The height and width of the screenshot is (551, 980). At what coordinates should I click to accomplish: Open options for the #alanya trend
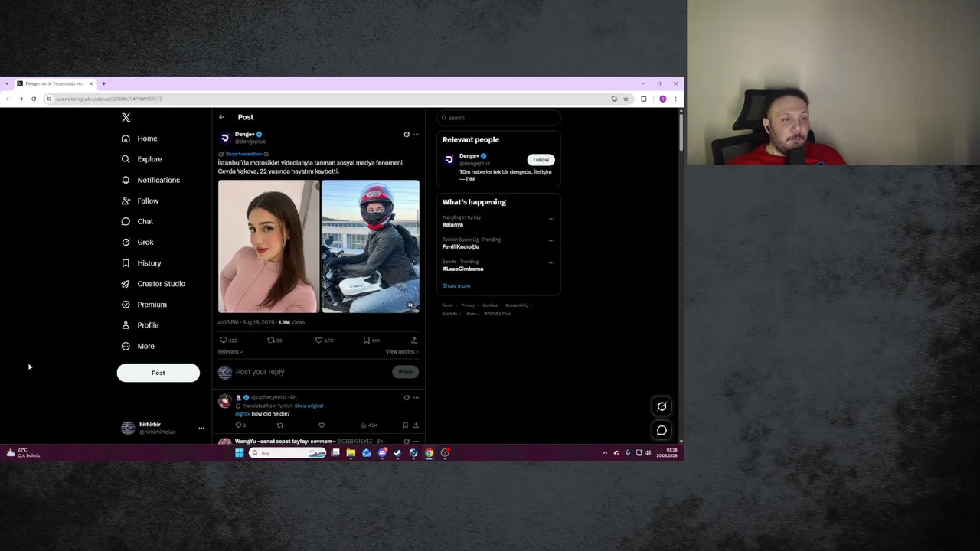coord(551,219)
